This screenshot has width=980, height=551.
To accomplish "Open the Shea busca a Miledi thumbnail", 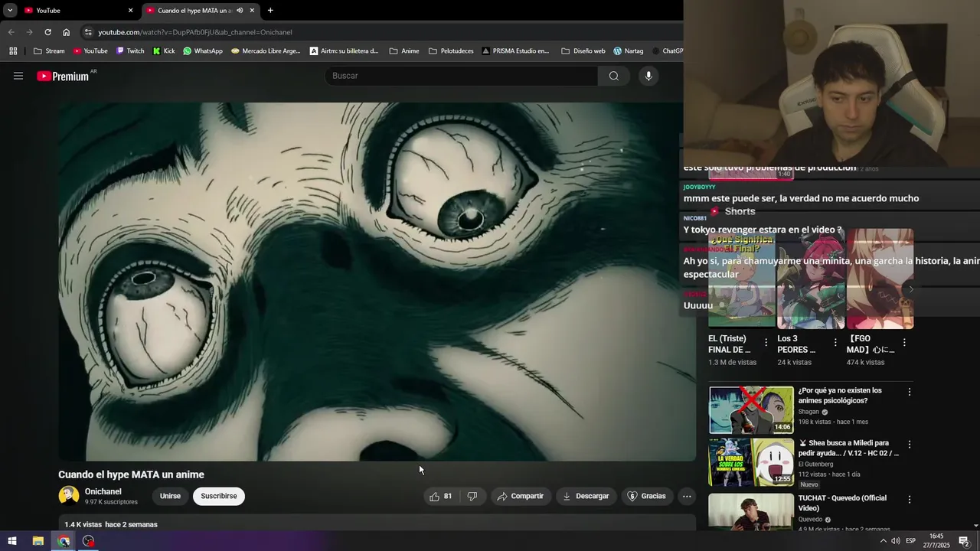I will click(751, 462).
